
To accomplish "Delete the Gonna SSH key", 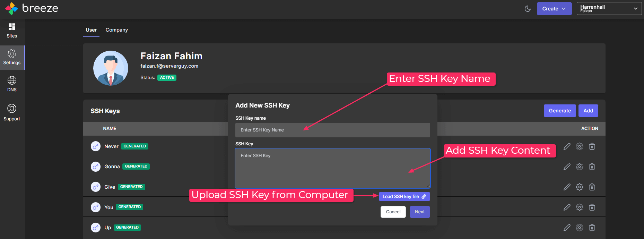I will tap(592, 167).
